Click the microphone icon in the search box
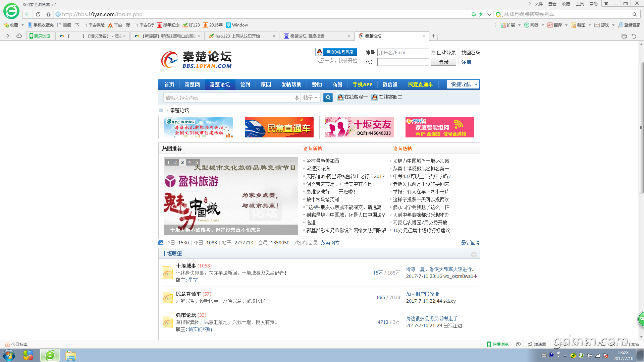 point(297,98)
